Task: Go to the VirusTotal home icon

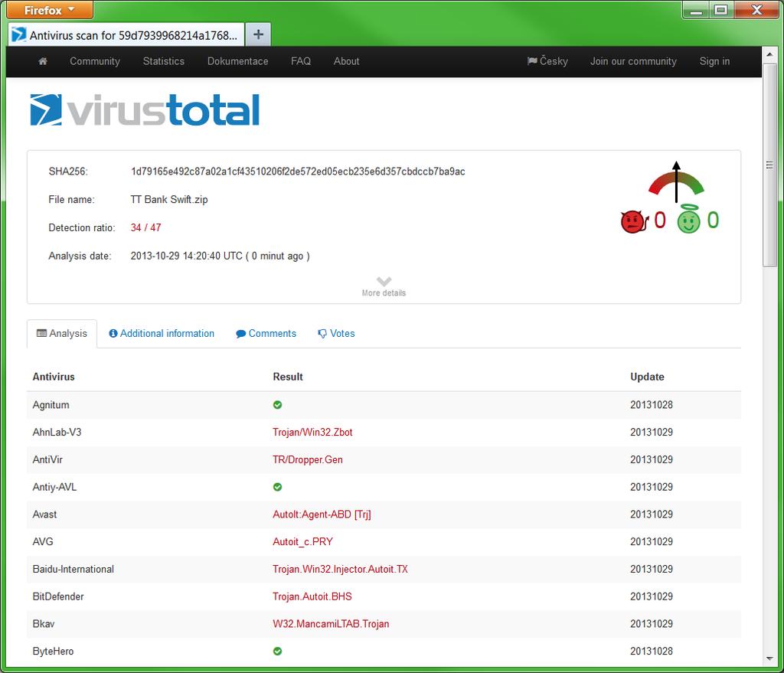Action: pos(43,61)
